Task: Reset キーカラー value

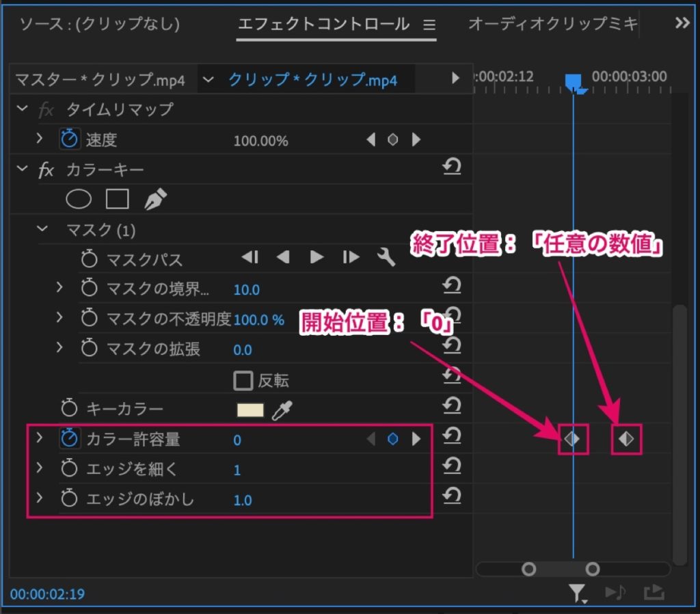Action: (x=452, y=405)
